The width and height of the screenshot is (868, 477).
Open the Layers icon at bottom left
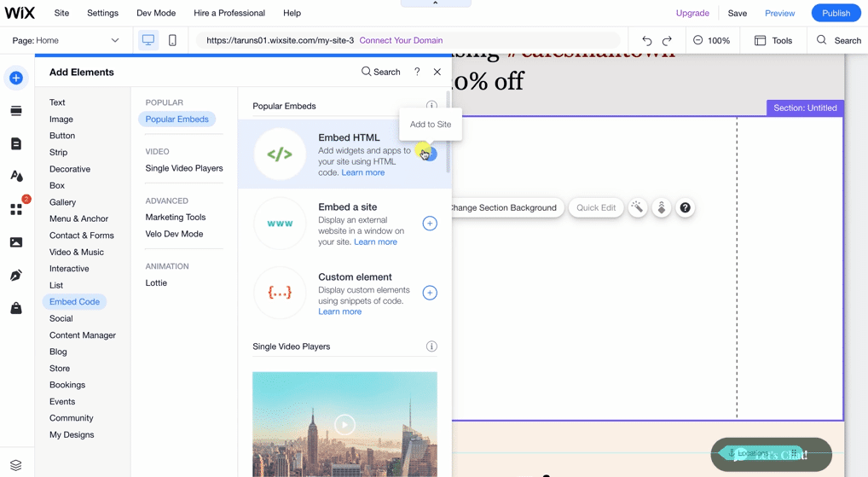click(x=16, y=465)
